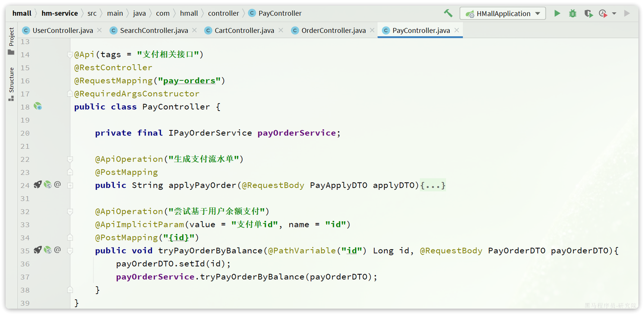
Task: Collapse the @ApiOperation block at line 32
Action: pyautogui.click(x=70, y=211)
